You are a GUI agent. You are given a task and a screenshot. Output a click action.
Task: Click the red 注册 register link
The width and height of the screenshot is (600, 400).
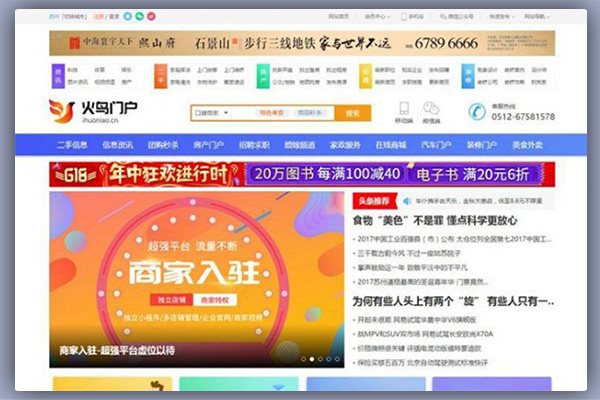[99, 17]
